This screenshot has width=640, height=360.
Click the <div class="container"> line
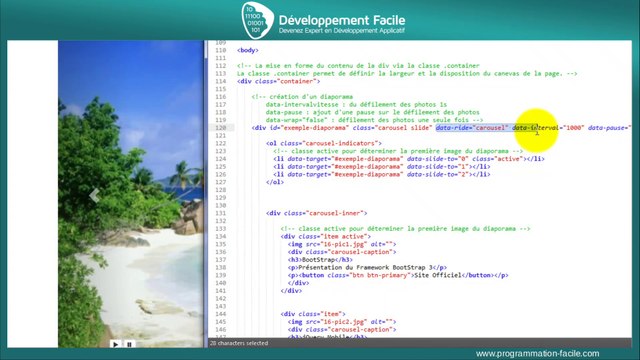[x=279, y=81]
